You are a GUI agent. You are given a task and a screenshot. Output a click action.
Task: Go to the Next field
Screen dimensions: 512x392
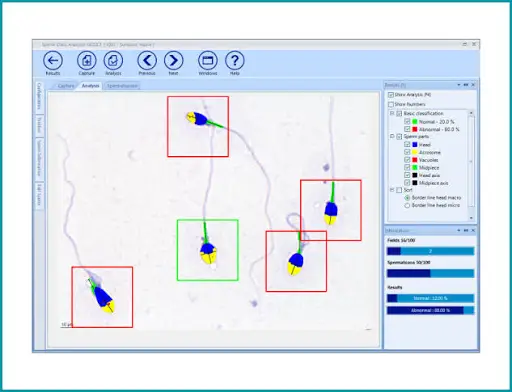[x=174, y=61]
